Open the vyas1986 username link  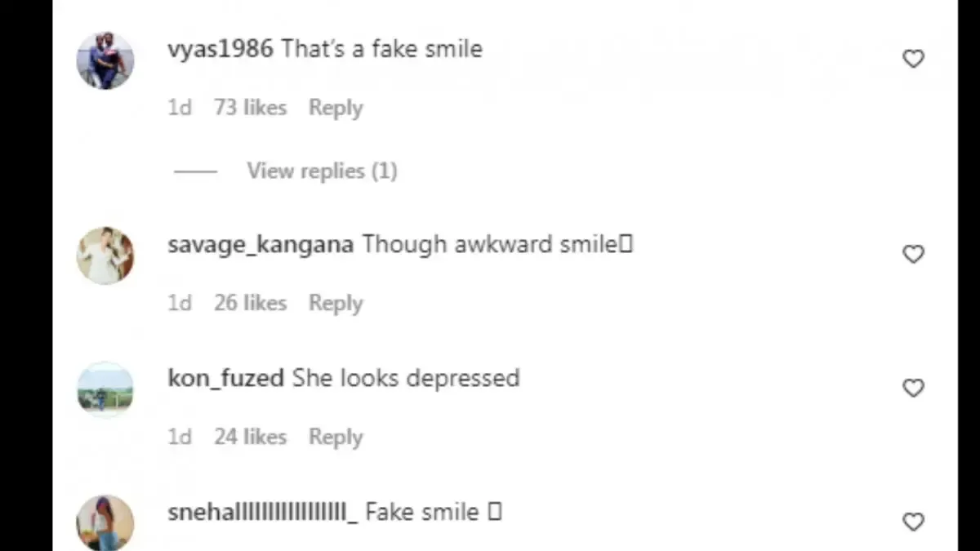click(220, 49)
